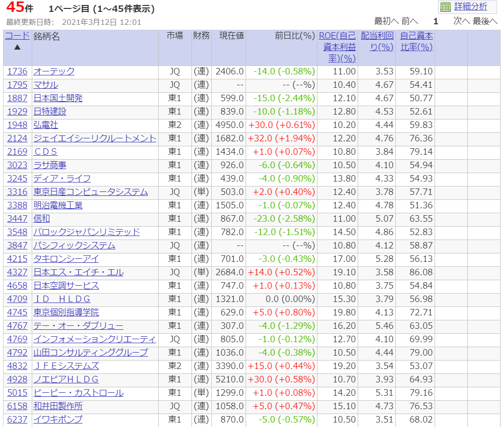Sort by 自己資本比率(%) column header

pyautogui.click(x=416, y=42)
